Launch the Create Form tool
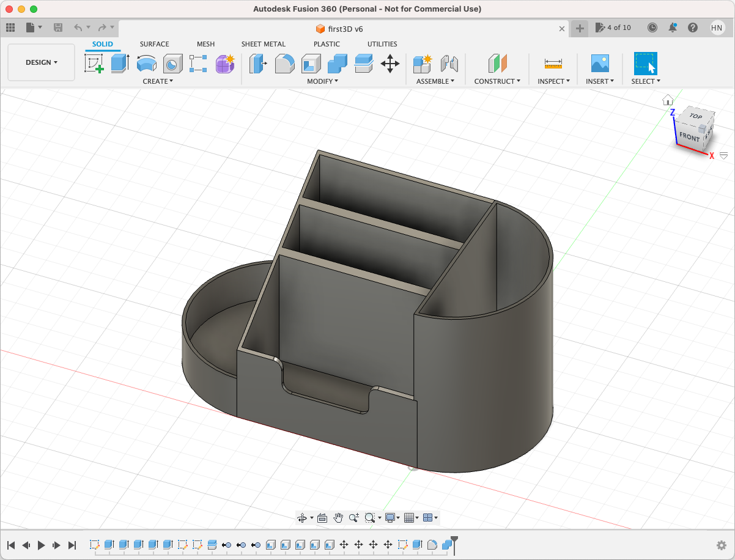This screenshot has width=735, height=560. pyautogui.click(x=225, y=64)
